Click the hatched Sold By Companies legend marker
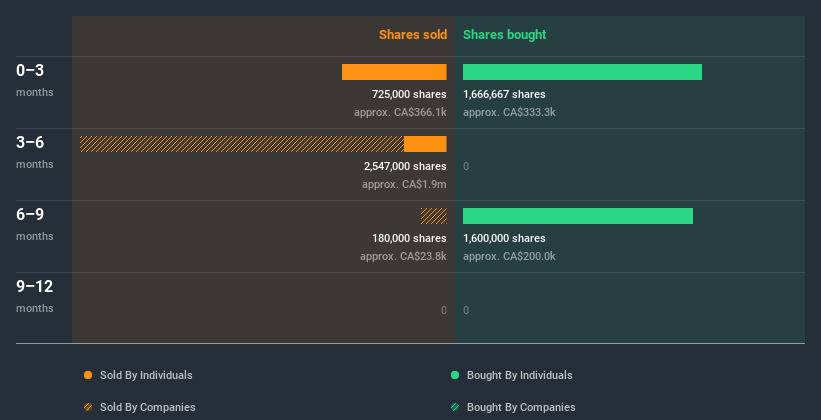 coord(88,407)
